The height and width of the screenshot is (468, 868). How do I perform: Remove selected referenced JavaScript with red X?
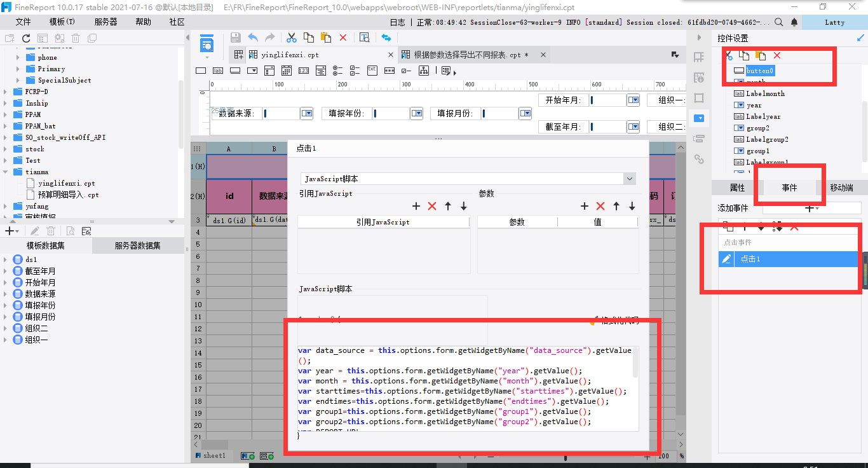pyautogui.click(x=432, y=206)
